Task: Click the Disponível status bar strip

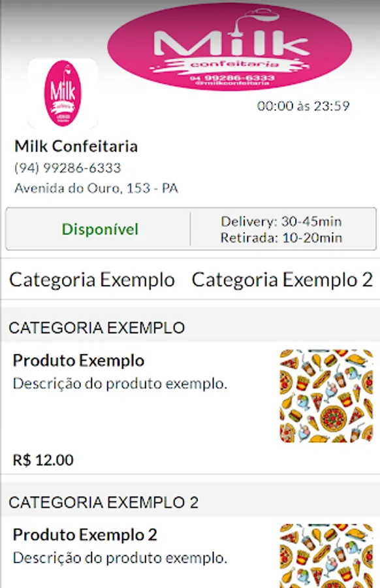Action: click(190, 229)
